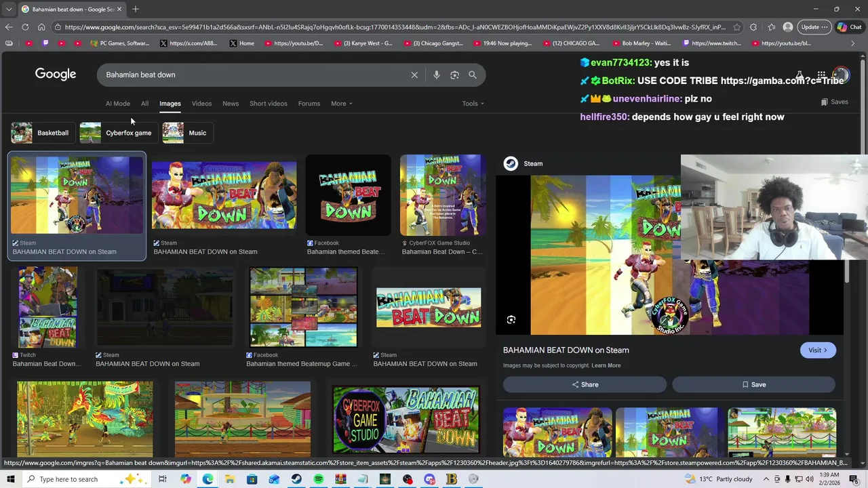Image resolution: width=868 pixels, height=488 pixels.
Task: Open the browser profile avatar menu
Action: point(787,27)
